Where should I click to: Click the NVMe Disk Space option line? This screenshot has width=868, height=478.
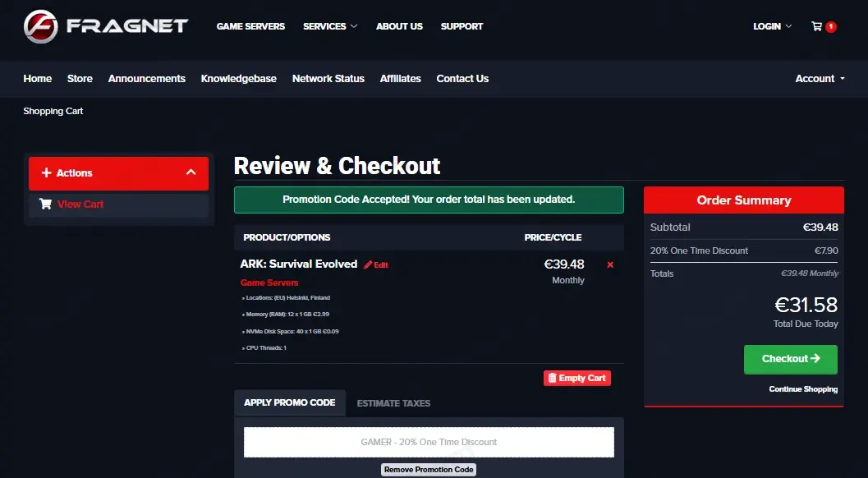290,331
